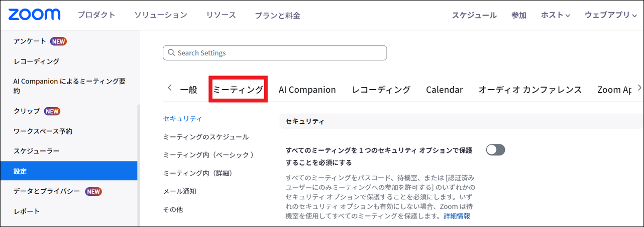The height and width of the screenshot is (227, 644).
Task: Select the ミーティング tab
Action: (238, 90)
